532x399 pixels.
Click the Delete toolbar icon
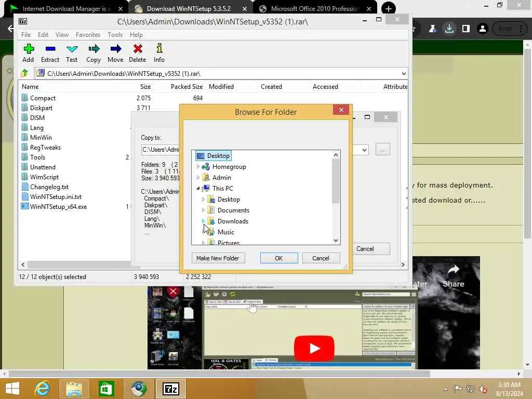137,53
